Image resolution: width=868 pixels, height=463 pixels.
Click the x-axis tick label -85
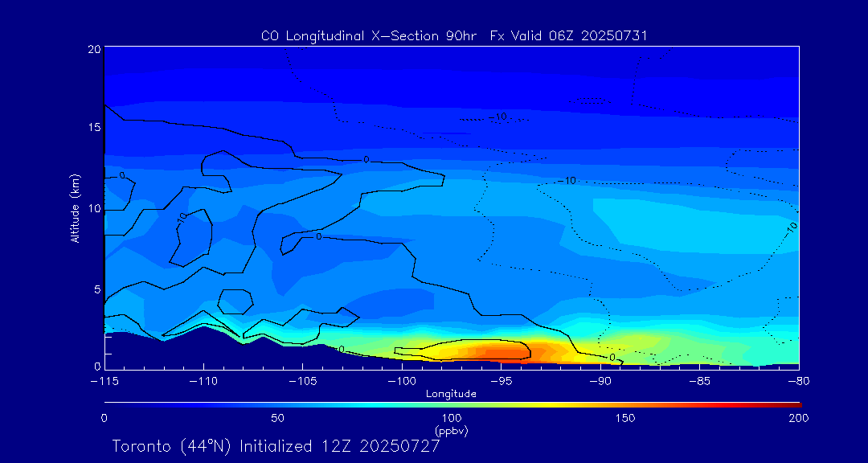tap(698, 382)
